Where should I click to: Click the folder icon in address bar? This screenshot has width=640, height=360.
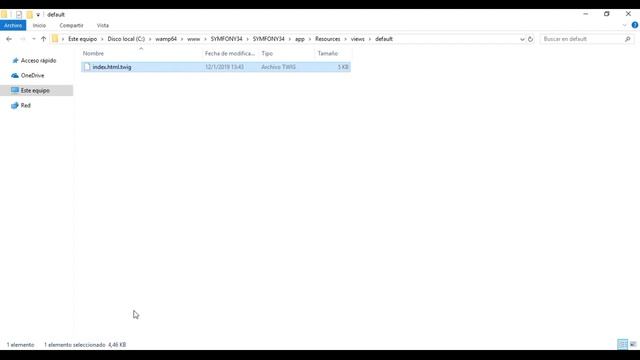[x=55, y=39]
